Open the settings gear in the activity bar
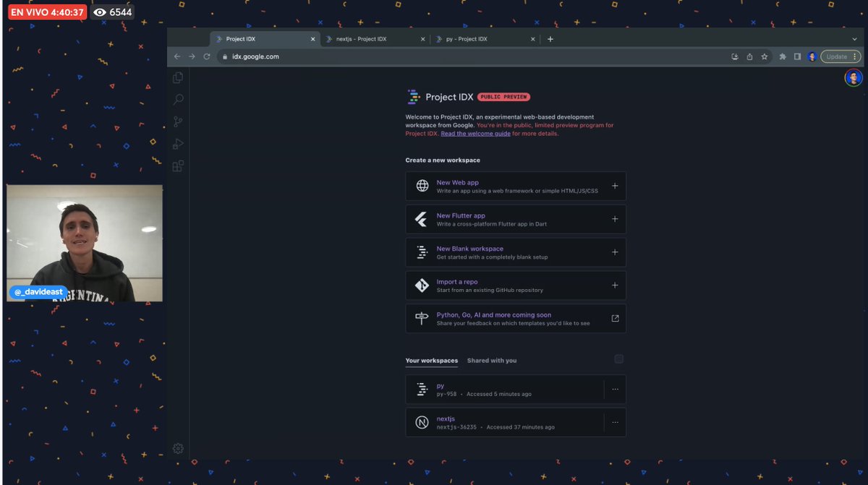Image resolution: width=868 pixels, height=485 pixels. 178,448
